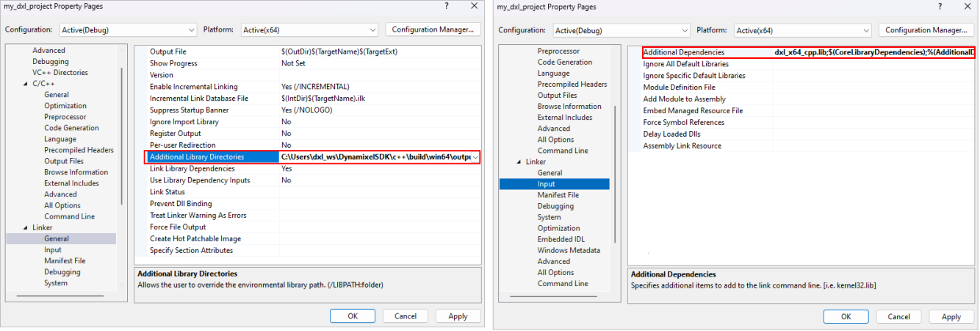980x331 pixels.
Task: Open Configuration Manager from the Linker Input dialog
Action: tap(926, 30)
